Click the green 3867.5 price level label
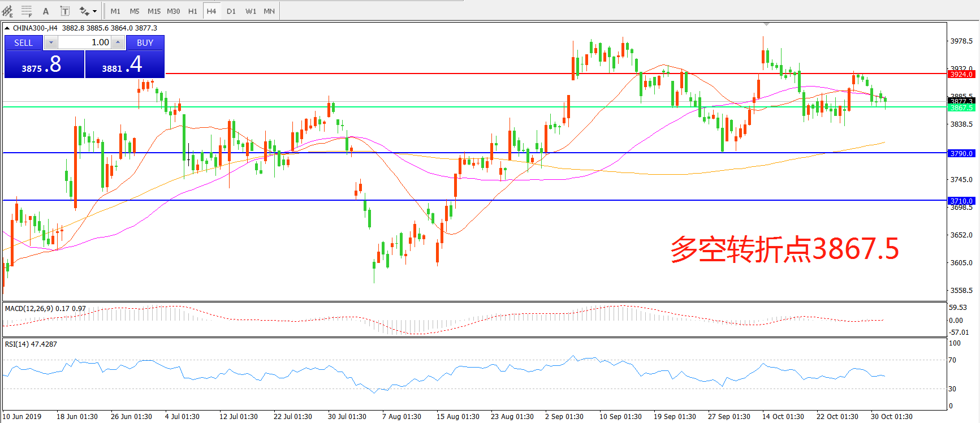This screenshot has height=423, width=980. click(961, 107)
